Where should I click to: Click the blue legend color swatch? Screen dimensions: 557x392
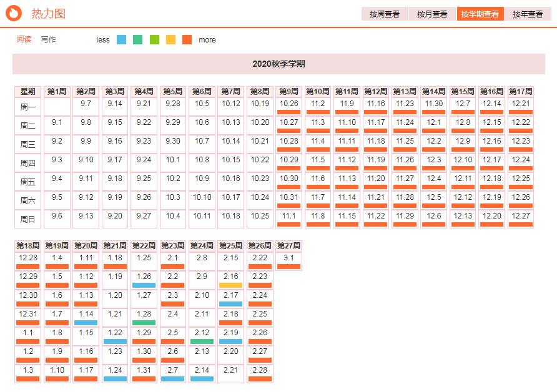tap(122, 39)
